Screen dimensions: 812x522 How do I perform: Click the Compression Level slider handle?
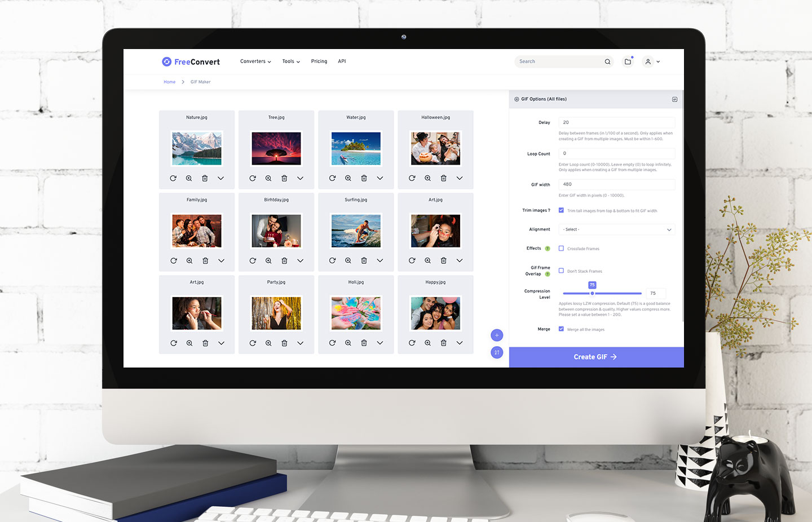[592, 293]
